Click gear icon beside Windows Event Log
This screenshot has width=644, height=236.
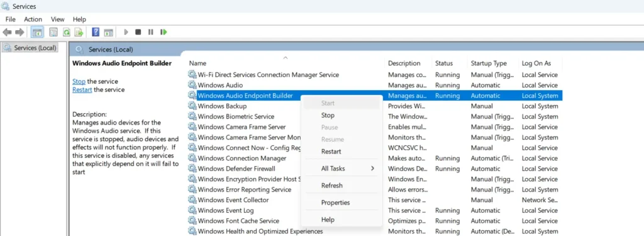coord(192,210)
